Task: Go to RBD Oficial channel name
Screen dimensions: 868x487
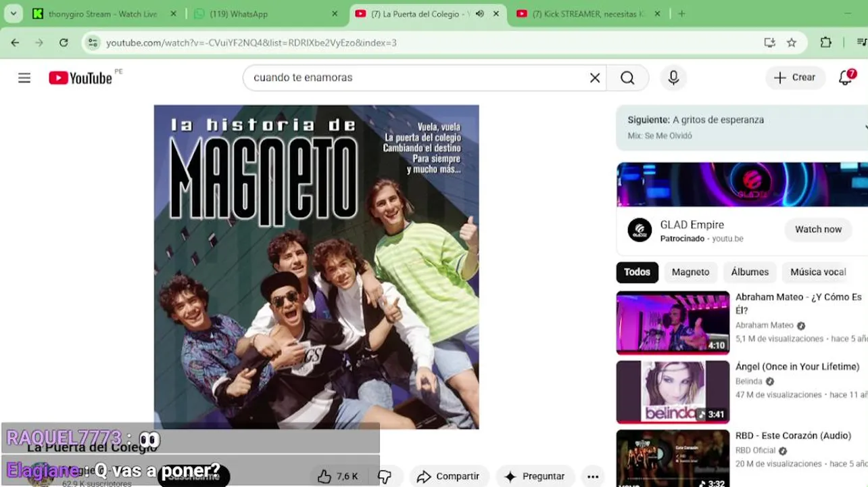Action: [x=755, y=450]
